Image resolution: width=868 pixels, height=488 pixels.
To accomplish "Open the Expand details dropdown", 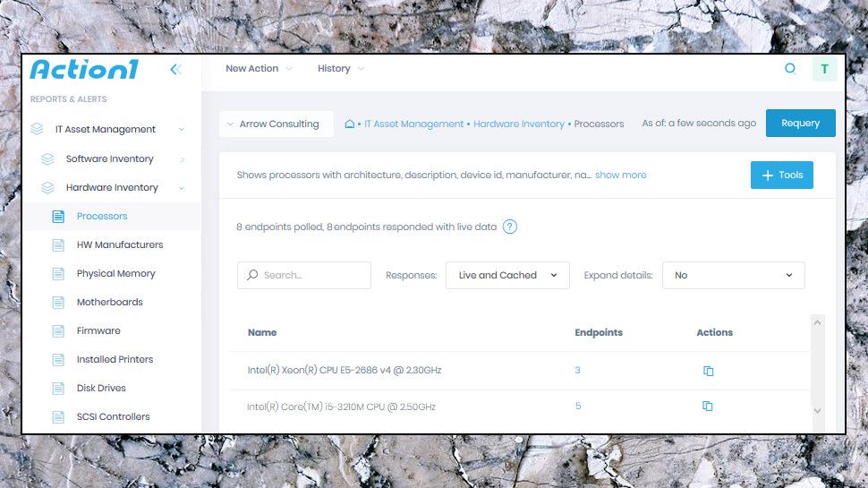I will [733, 275].
